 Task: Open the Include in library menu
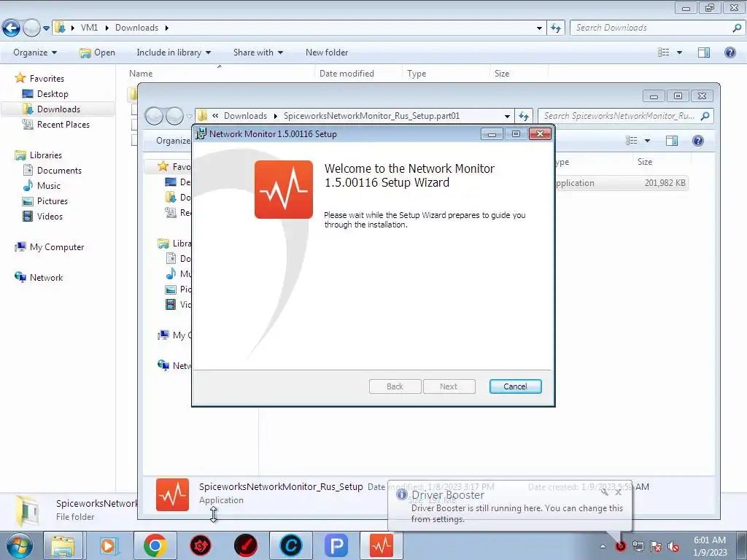coord(174,52)
